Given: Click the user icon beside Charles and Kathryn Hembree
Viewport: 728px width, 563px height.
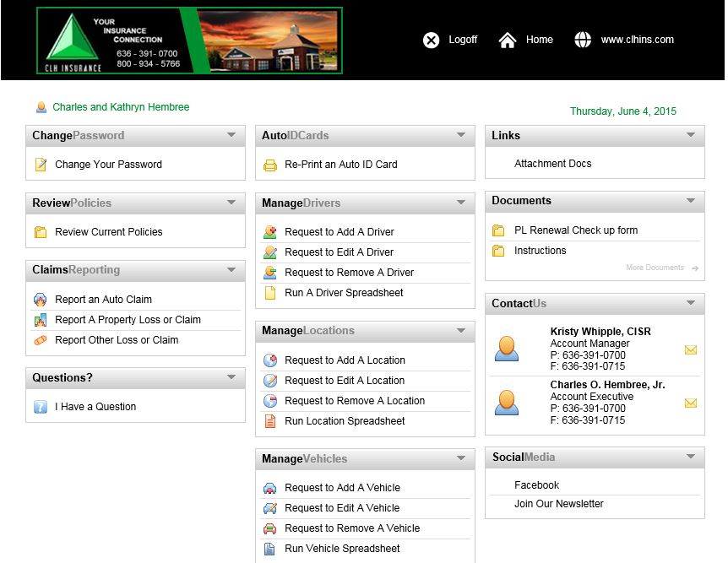Looking at the screenshot, I should [x=41, y=107].
